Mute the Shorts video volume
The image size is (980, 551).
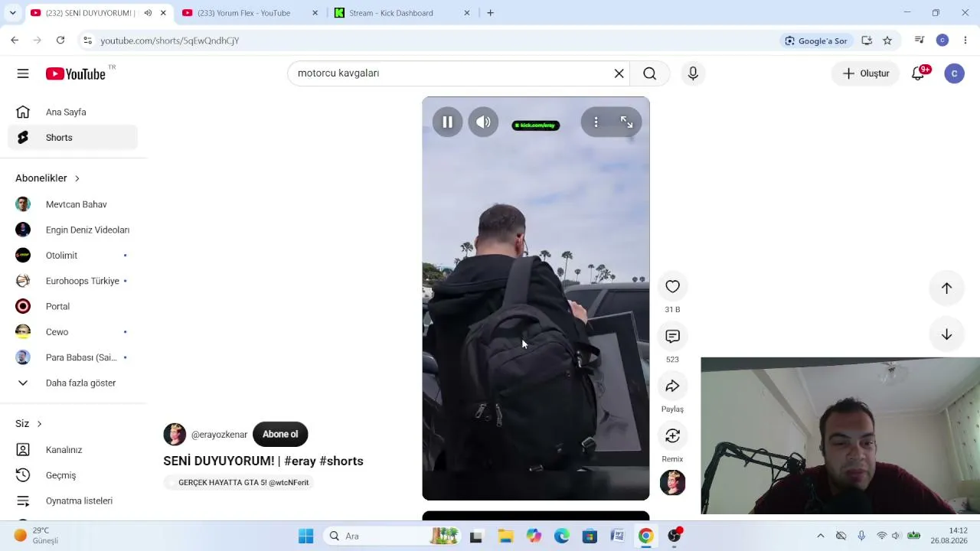pyautogui.click(x=483, y=122)
